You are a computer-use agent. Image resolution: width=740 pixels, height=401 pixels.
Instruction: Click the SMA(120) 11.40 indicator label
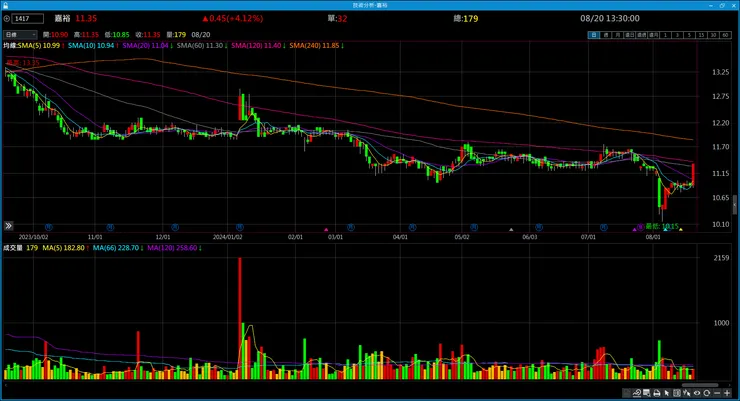[x=256, y=46]
